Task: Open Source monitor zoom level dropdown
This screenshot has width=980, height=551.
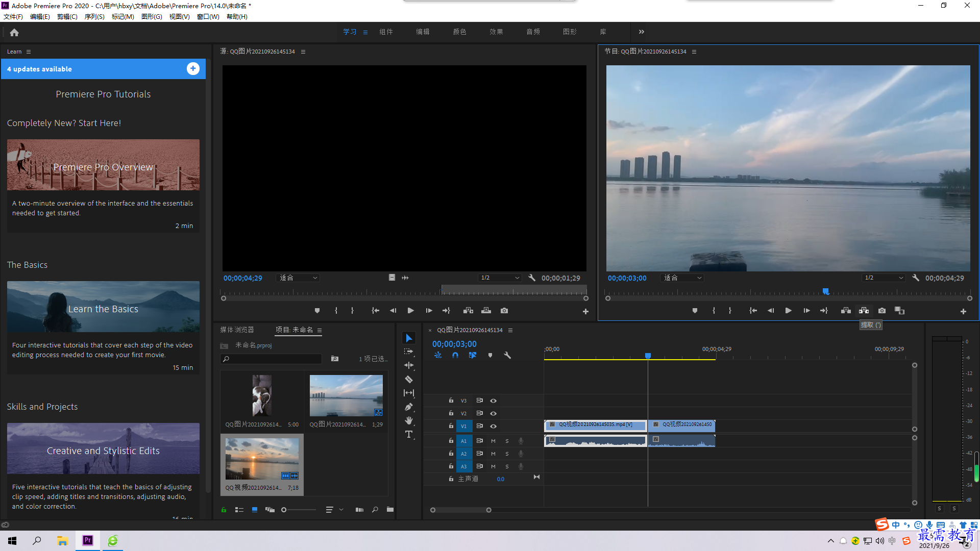Action: [298, 278]
